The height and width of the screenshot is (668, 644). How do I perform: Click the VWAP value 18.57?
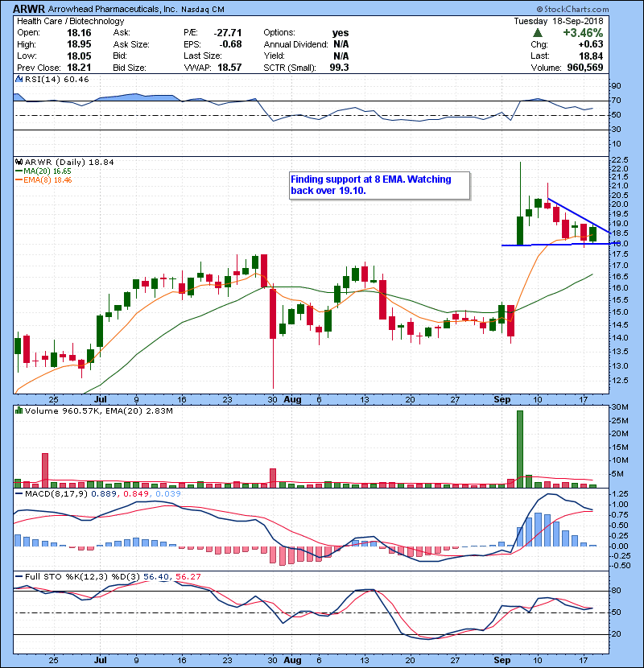(229, 68)
